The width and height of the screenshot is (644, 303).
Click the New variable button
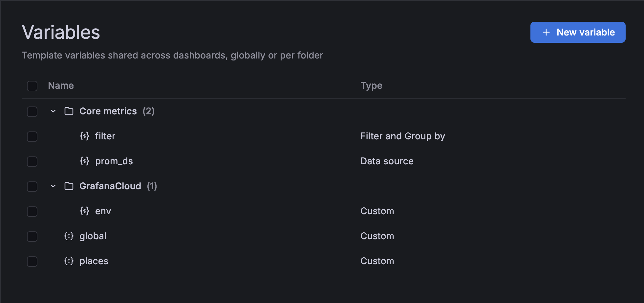click(578, 32)
